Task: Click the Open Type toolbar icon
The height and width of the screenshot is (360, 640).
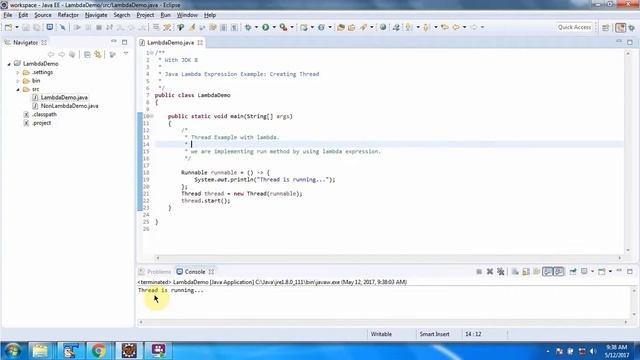Action: click(341, 27)
